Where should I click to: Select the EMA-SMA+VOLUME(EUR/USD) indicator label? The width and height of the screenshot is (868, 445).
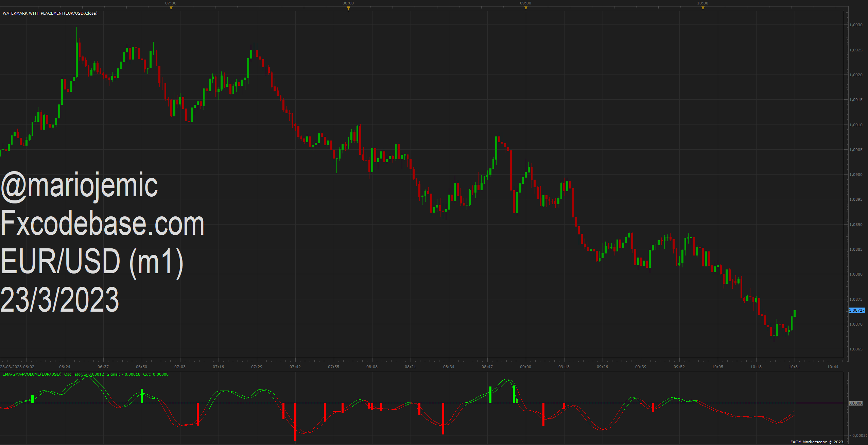click(32, 374)
